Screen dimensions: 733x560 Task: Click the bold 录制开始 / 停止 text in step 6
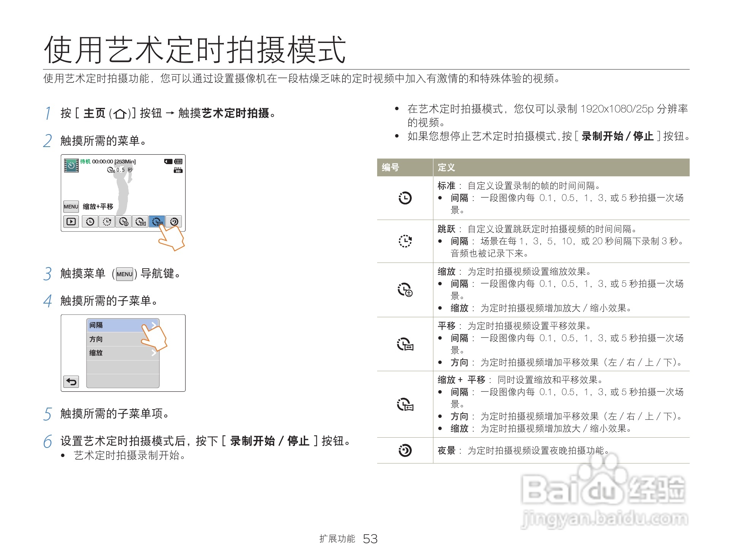coord(270,441)
